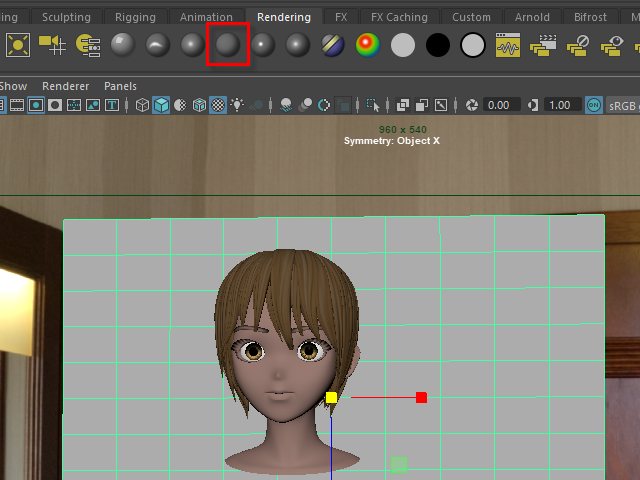Viewport: 640px width, 480px height.
Task: Click the red-highlighted Lambert material icon
Action: click(x=228, y=45)
